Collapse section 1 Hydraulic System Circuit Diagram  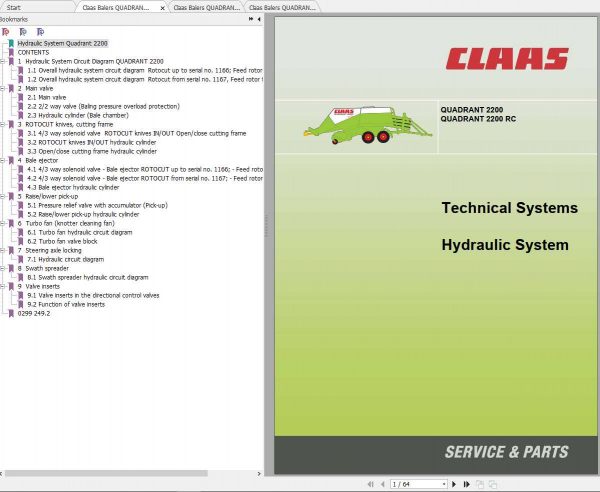point(2,61)
